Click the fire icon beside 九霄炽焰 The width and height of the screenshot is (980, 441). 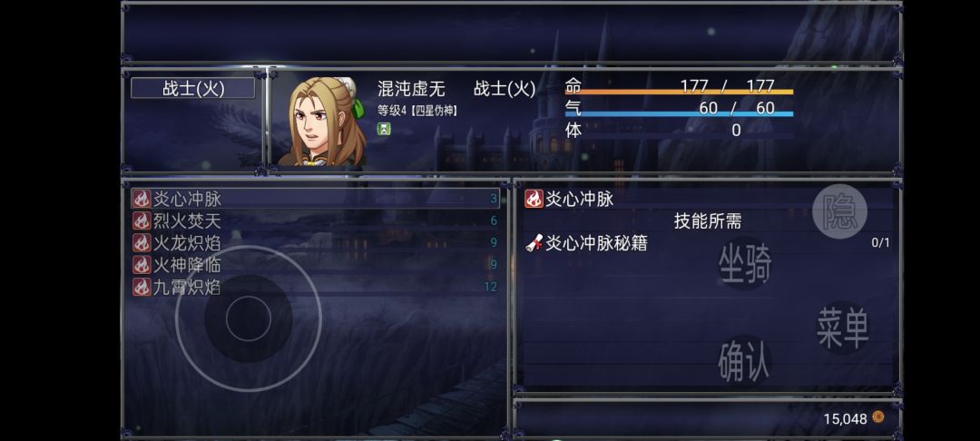click(x=142, y=288)
